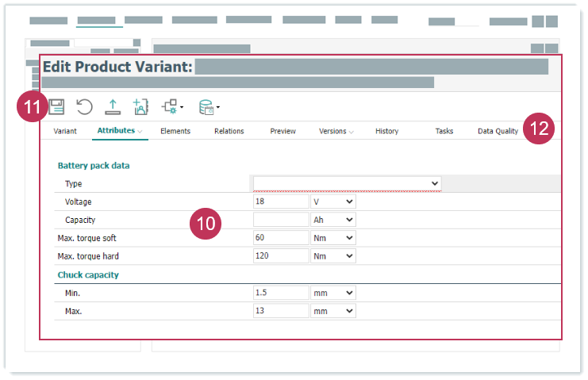Viewport: 588px width, 380px height.
Task: Click the empty Capacity value field
Action: (280, 220)
